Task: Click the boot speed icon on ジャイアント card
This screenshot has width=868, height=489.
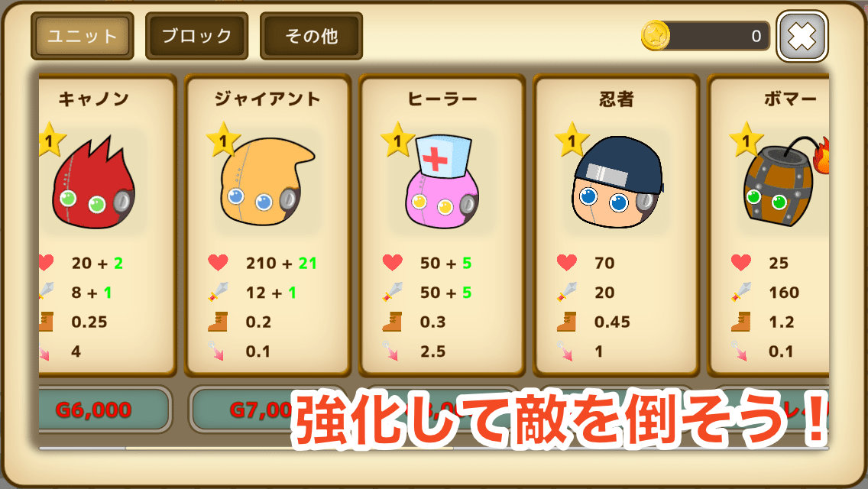Action: pos(218,321)
